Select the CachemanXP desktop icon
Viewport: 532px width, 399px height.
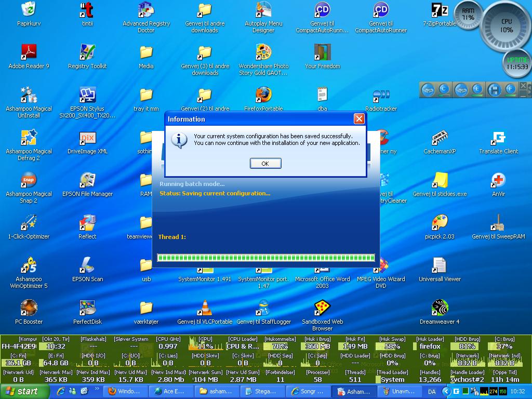pyautogui.click(x=440, y=138)
